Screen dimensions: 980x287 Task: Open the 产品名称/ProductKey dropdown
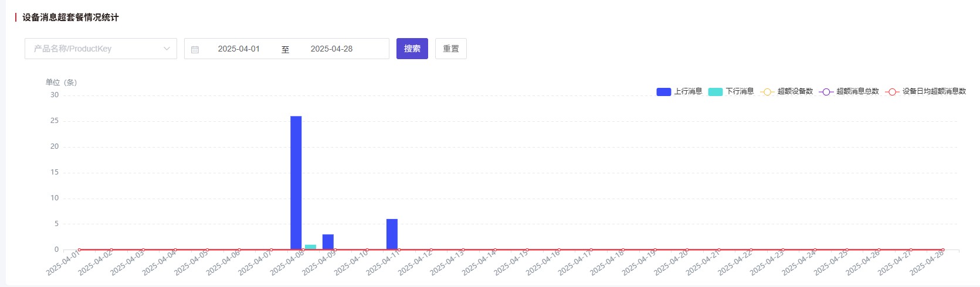[x=101, y=49]
